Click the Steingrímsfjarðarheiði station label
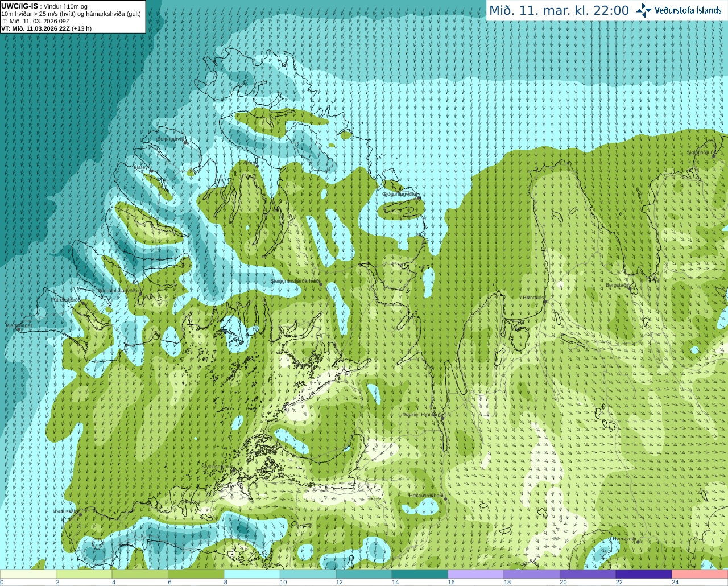The width and height of the screenshot is (728, 586). pyautogui.click(x=295, y=281)
